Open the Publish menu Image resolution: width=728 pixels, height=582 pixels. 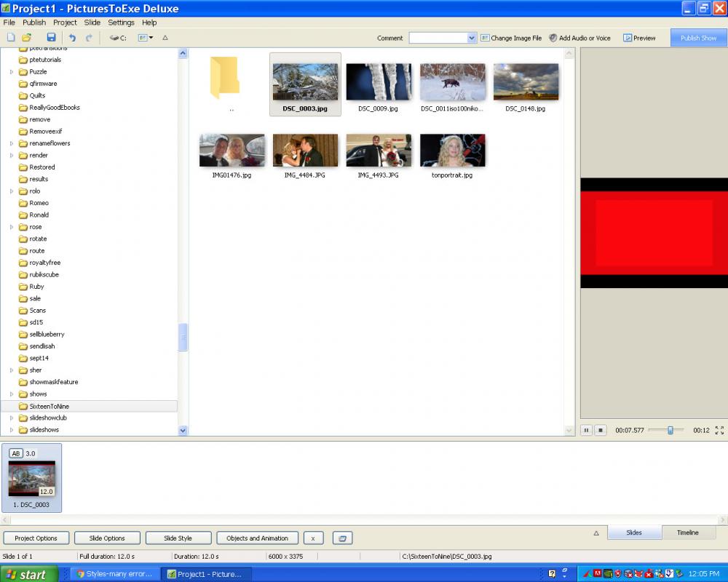click(34, 23)
